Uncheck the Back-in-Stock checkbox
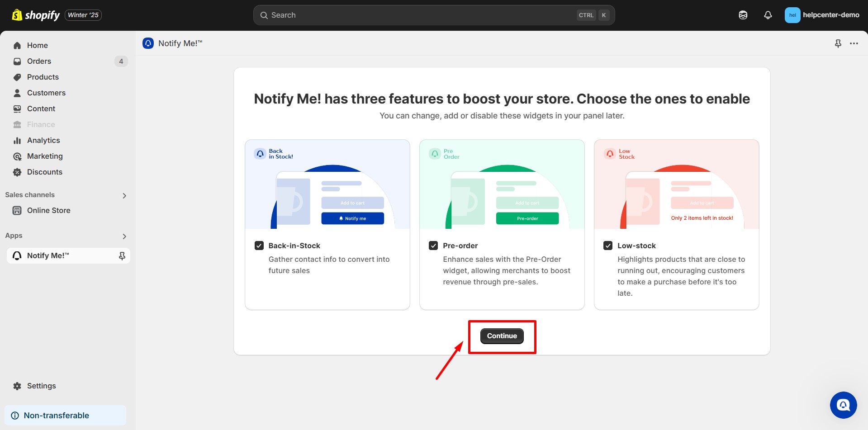 [259, 246]
